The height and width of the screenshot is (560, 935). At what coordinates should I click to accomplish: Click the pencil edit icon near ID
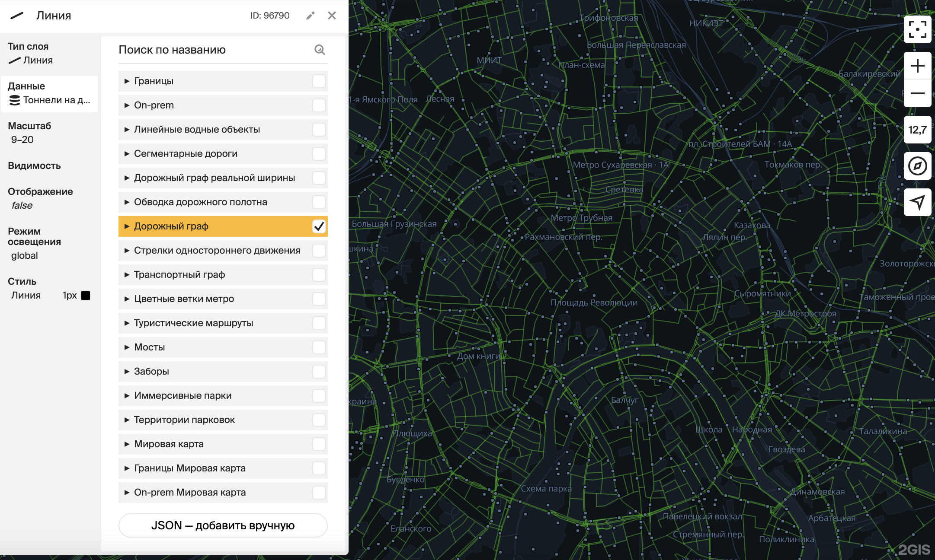pos(310,16)
